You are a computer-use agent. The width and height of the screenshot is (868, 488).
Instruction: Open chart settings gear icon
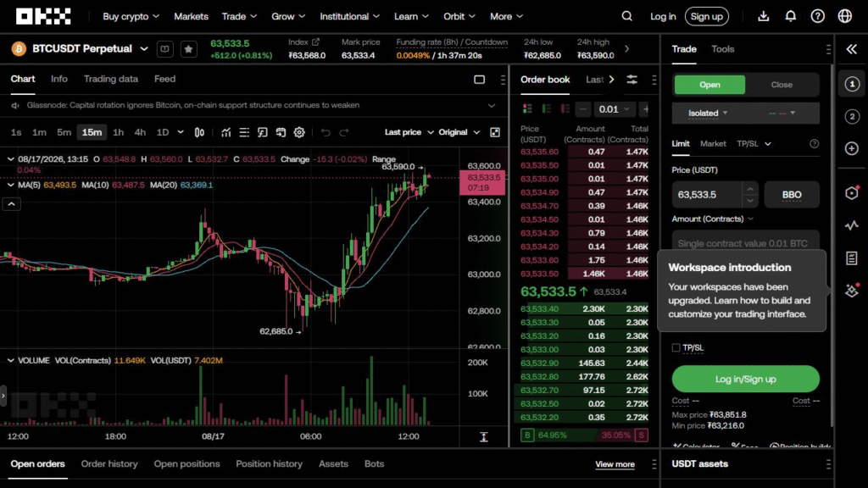coord(299,132)
